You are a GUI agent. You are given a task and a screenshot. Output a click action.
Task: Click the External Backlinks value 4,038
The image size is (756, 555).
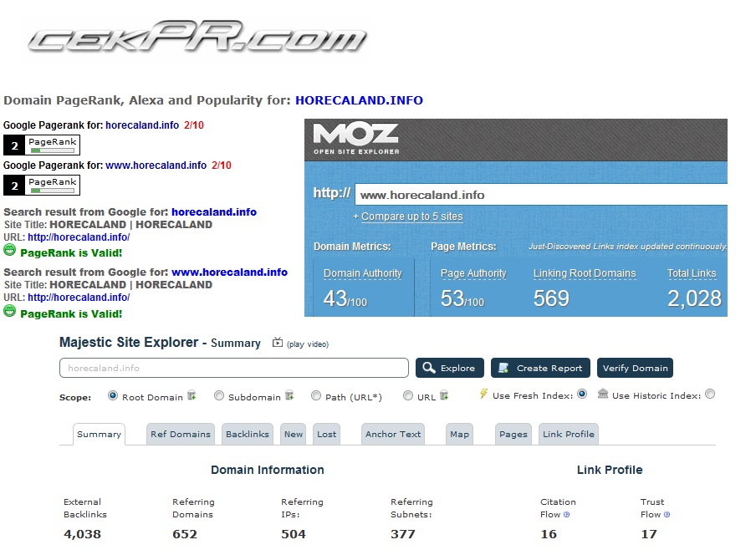(x=83, y=534)
